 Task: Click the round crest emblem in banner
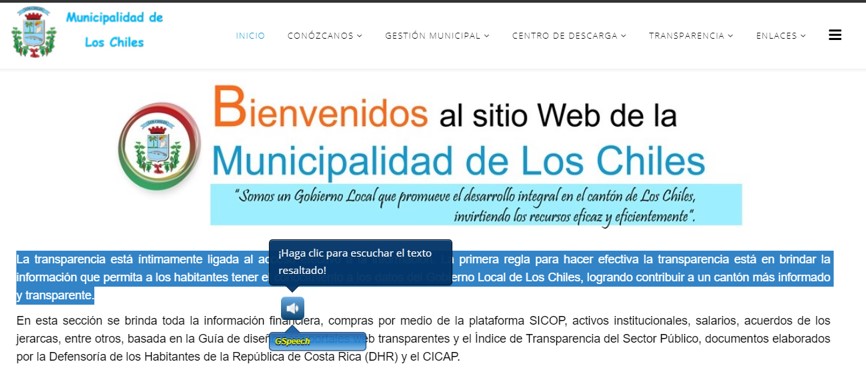159,146
